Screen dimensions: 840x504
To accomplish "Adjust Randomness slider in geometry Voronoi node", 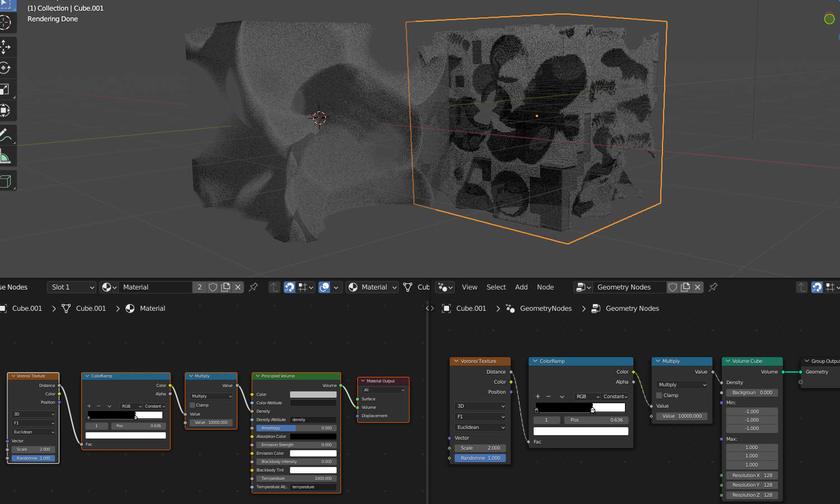I will [x=480, y=458].
